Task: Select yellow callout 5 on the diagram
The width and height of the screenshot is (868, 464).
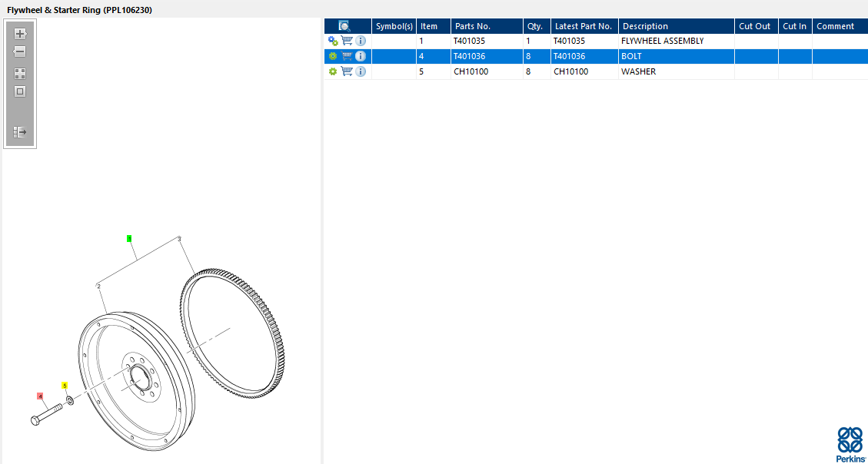Action: (x=65, y=386)
